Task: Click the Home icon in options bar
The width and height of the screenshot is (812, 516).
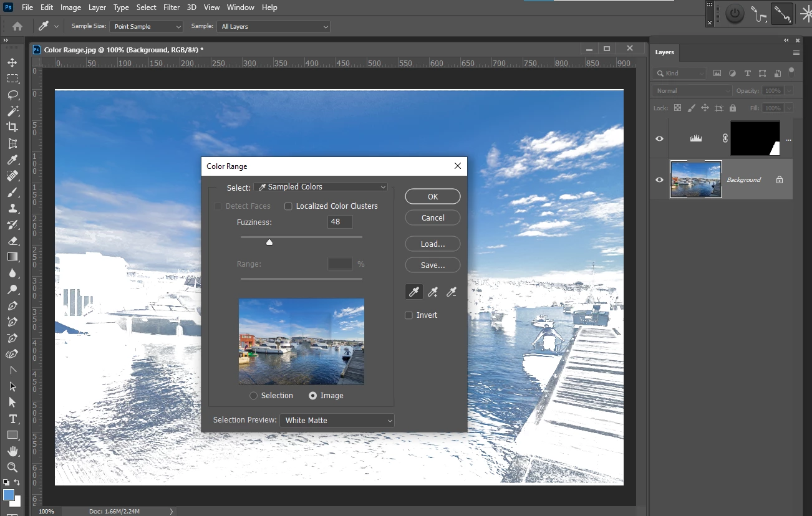Action: point(17,26)
